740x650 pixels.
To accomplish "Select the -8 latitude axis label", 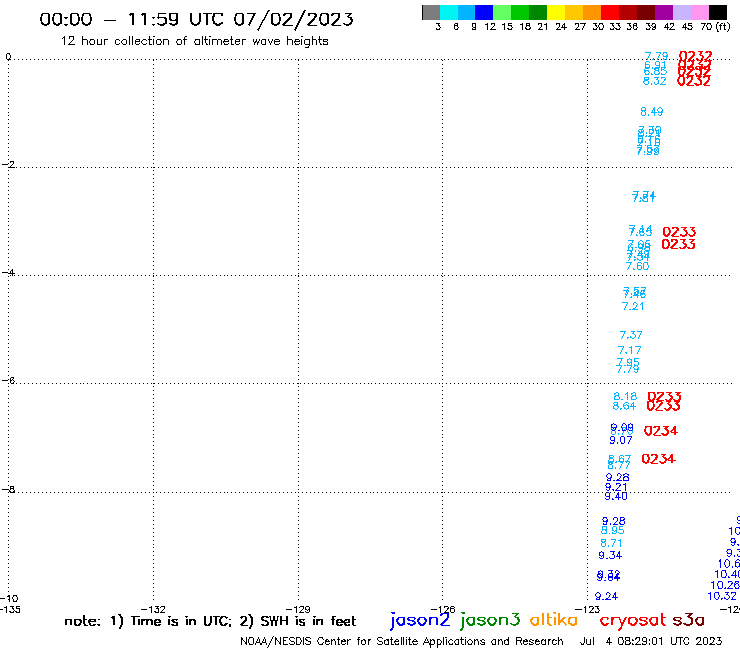I will (x=8, y=490).
